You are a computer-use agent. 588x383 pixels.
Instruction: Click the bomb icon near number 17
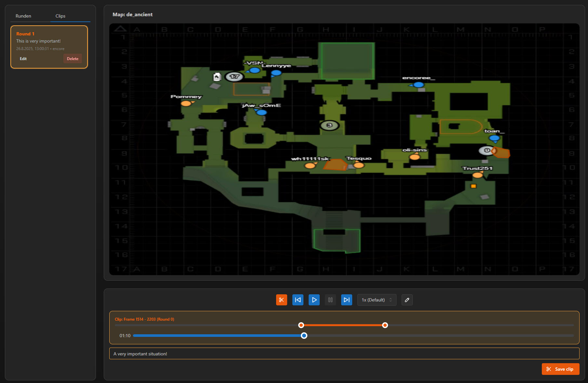217,77
